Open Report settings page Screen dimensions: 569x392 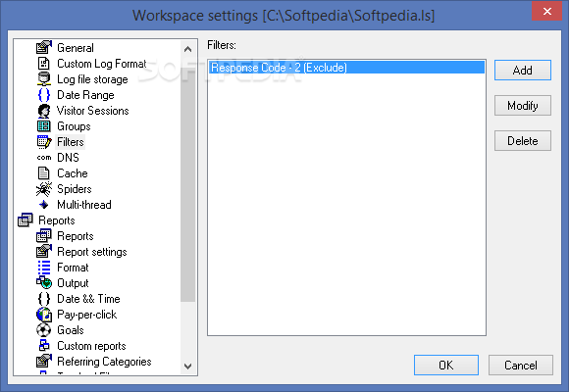92,251
